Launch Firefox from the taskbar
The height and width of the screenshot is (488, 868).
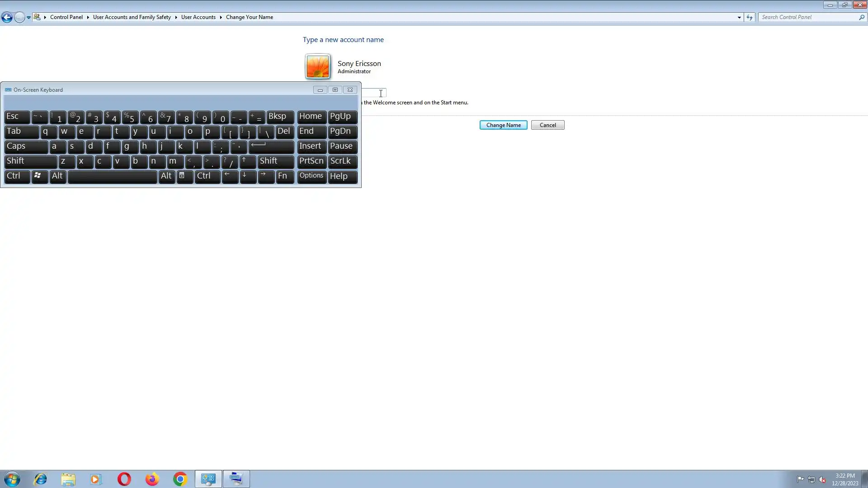[152, 479]
